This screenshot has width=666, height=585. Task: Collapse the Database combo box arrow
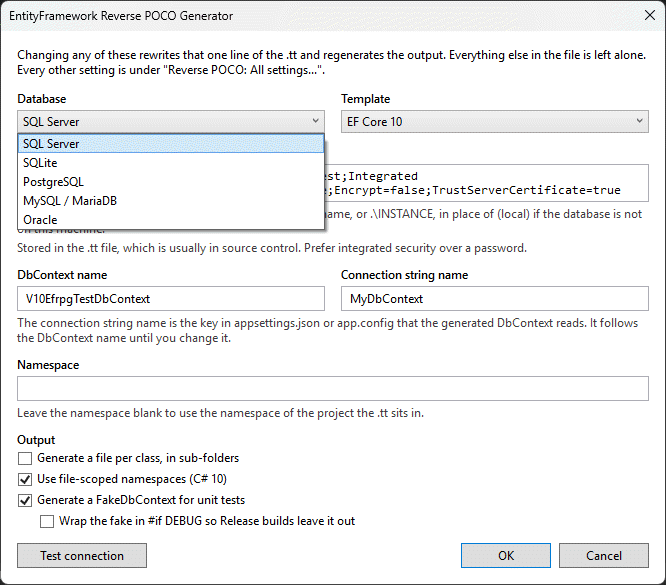(x=316, y=121)
